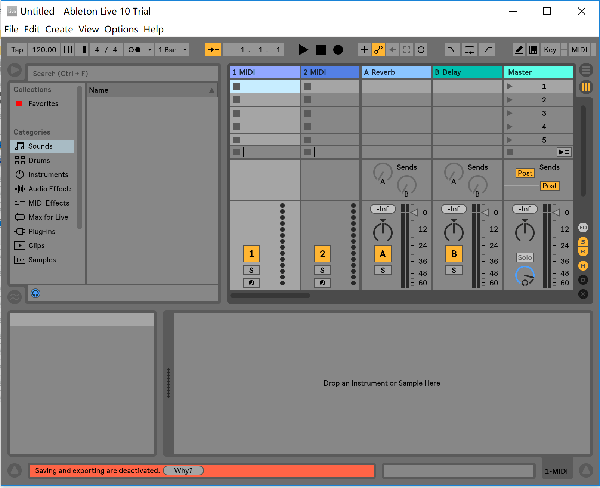600x488 pixels.
Task: Click the Draw Mode pencil icon
Action: click(520, 49)
